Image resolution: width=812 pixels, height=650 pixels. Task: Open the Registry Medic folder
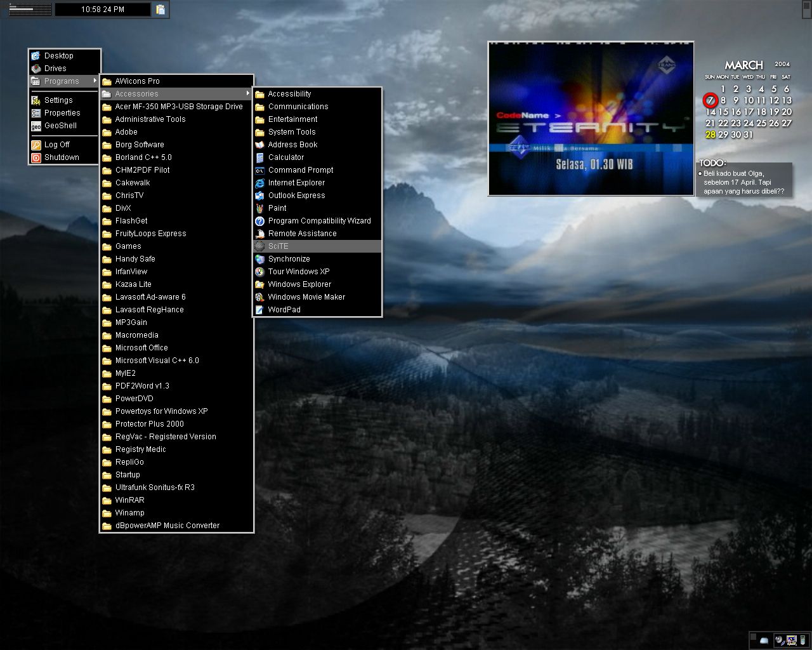tap(177, 449)
